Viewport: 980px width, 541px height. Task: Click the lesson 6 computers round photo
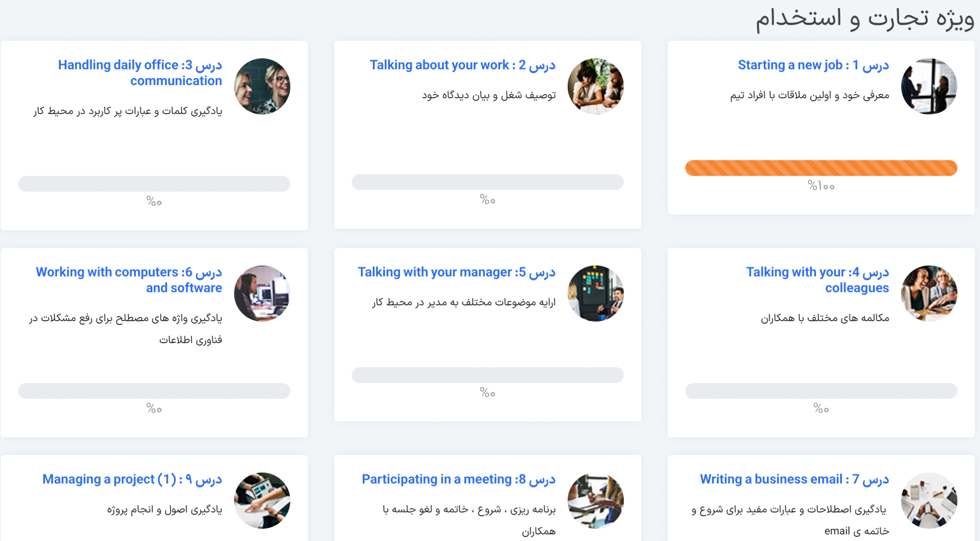262,293
